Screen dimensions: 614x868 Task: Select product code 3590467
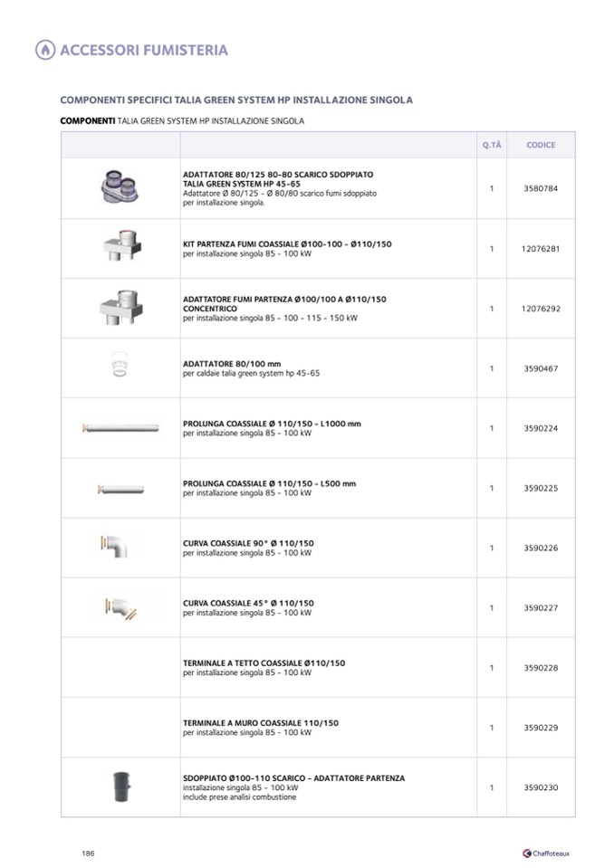point(541,368)
